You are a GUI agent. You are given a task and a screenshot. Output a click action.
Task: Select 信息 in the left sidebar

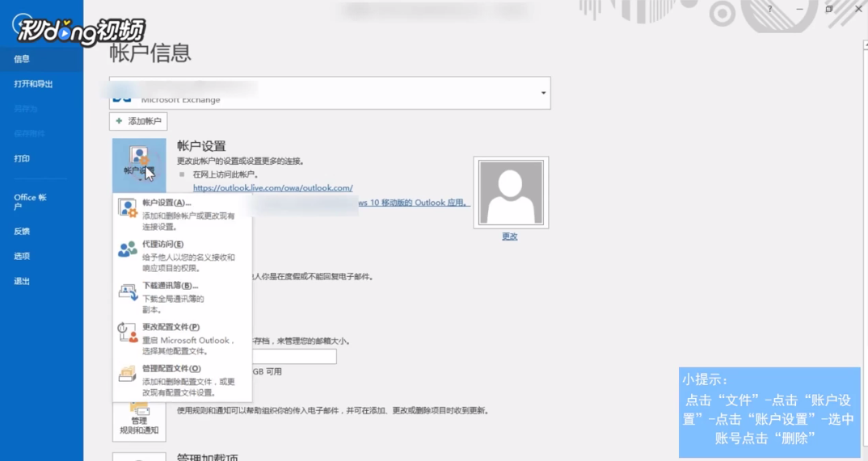pyautogui.click(x=41, y=59)
